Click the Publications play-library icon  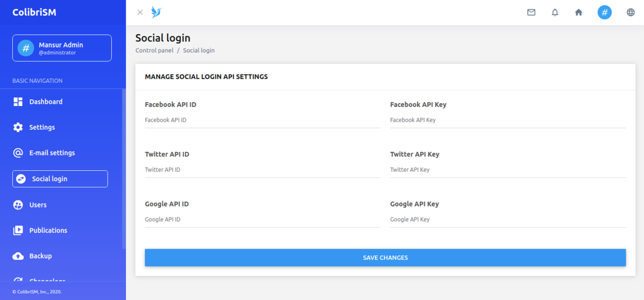pos(18,230)
